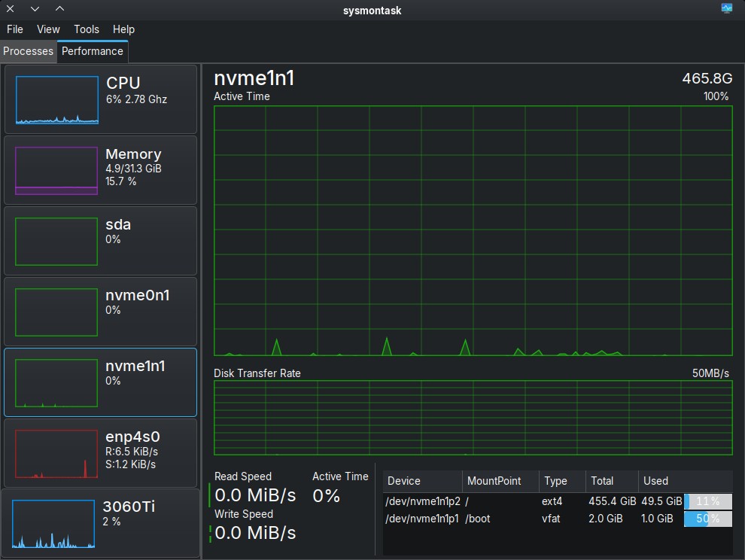The width and height of the screenshot is (745, 560).
Task: Sort the table by Type column
Action: click(x=561, y=481)
